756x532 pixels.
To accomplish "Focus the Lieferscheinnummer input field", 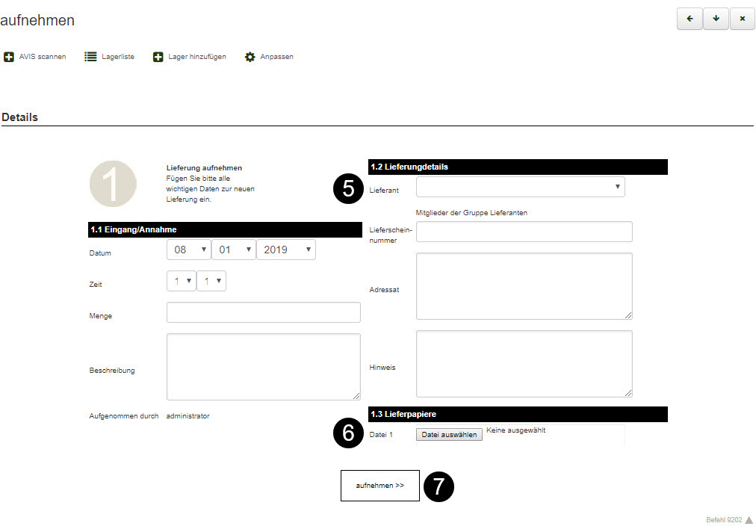I will [524, 232].
